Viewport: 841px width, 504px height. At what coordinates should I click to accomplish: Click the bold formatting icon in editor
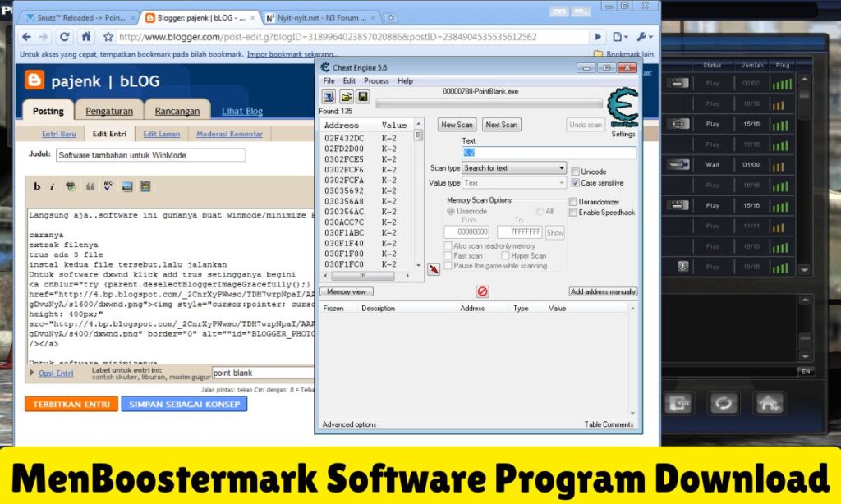tap(37, 186)
